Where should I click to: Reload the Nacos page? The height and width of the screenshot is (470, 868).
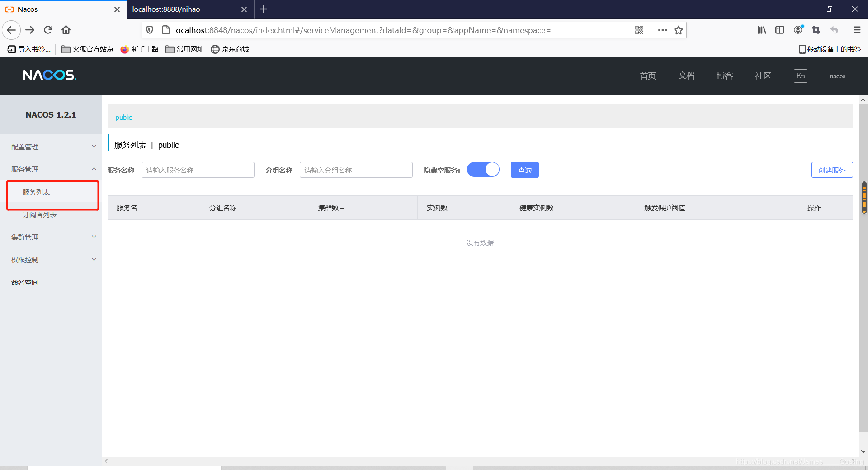48,30
